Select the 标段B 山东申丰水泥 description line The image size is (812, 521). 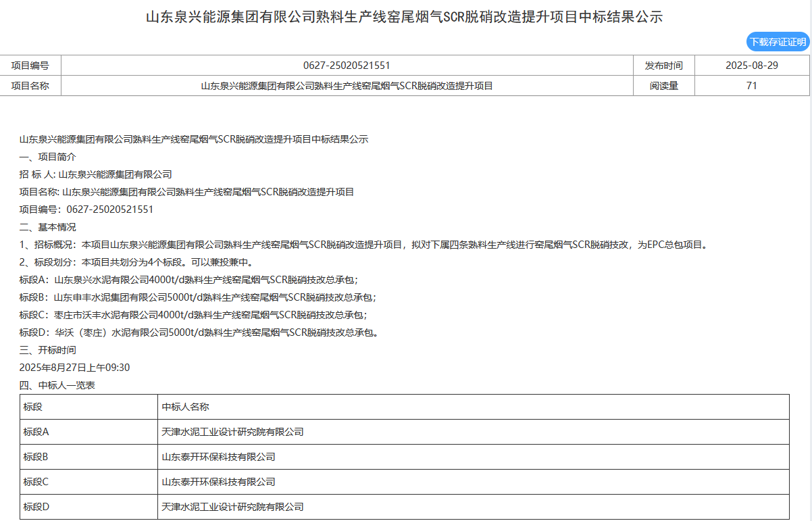[198, 297]
